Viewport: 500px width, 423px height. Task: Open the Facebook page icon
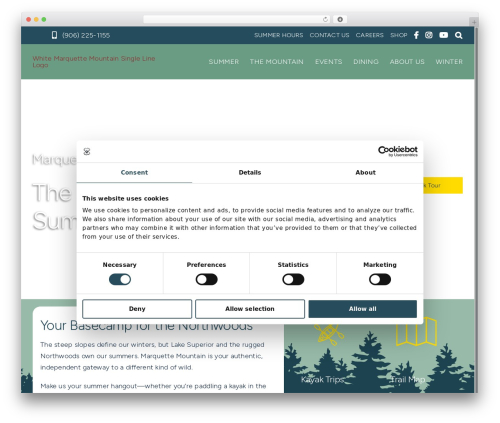click(x=416, y=35)
